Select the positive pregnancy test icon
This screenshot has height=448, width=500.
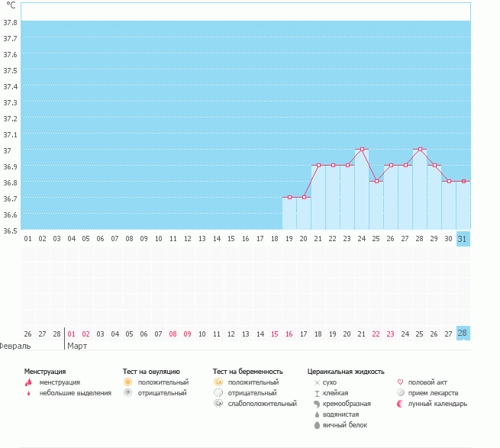coord(218,382)
